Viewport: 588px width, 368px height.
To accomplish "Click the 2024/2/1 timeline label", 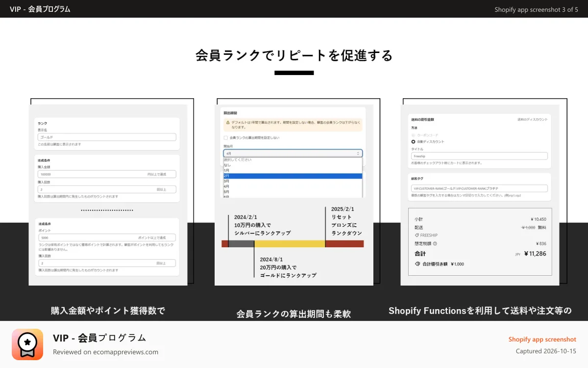I will click(245, 217).
